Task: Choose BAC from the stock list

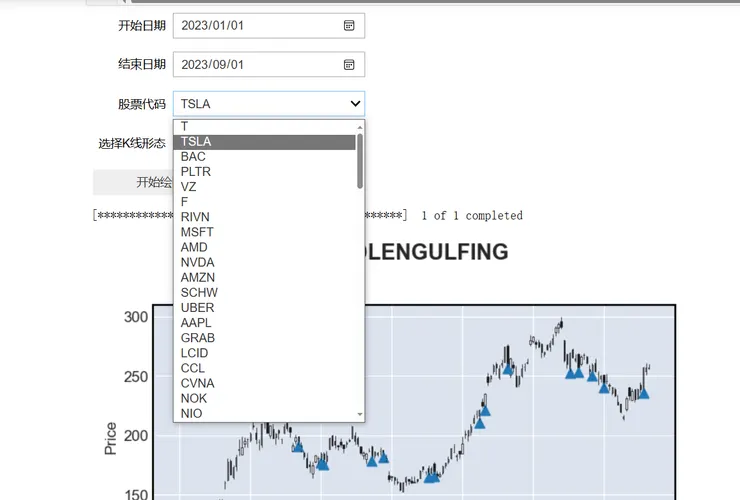Action: (x=264, y=157)
